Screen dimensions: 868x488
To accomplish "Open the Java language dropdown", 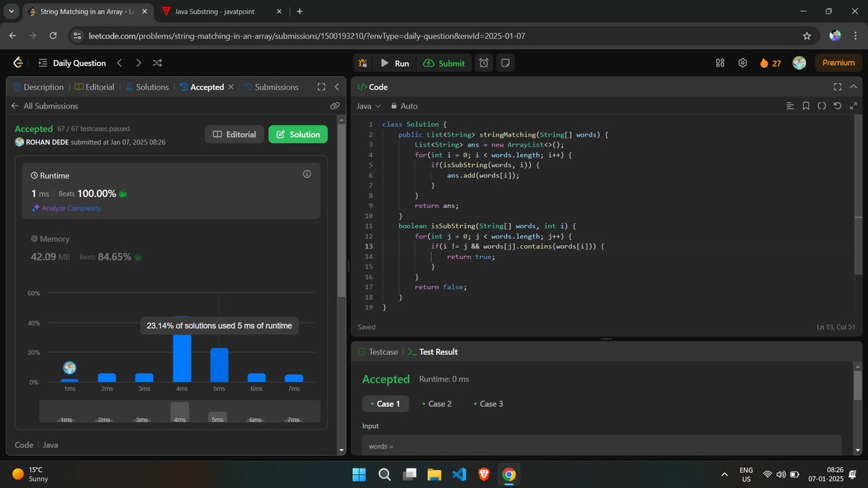I will coord(368,106).
